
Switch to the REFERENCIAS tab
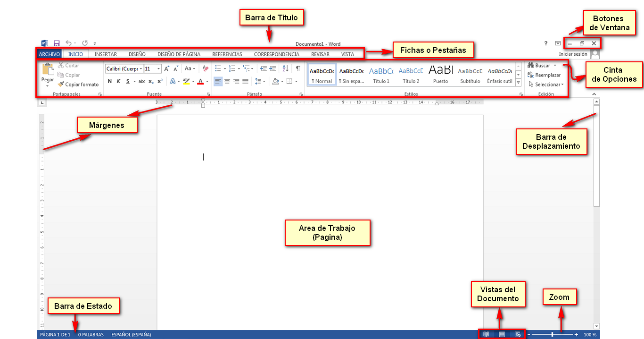pos(227,54)
